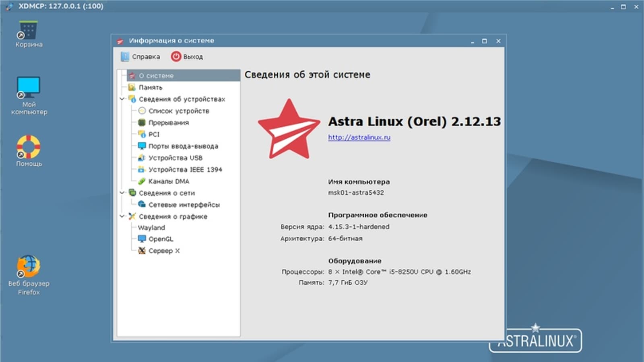Click the Astra Linux red star logo
This screenshot has height=362, width=644.
pos(289,130)
